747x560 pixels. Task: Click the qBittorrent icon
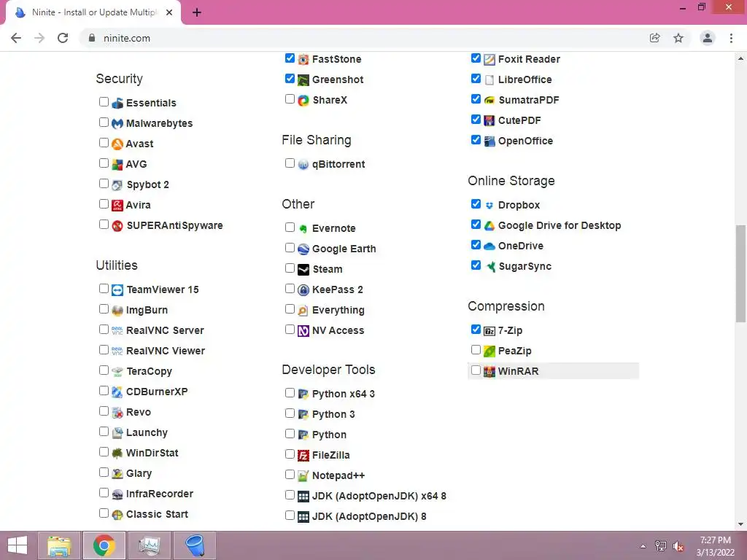(x=303, y=165)
